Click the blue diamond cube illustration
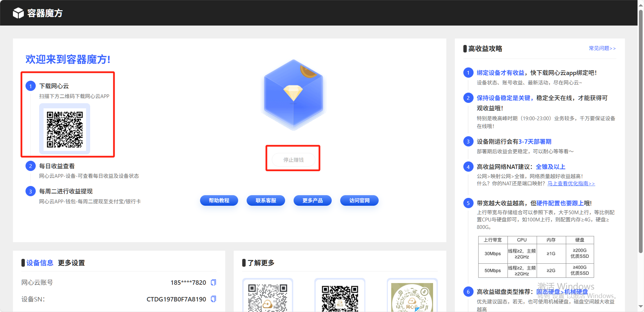This screenshot has height=312, width=644. (x=293, y=95)
